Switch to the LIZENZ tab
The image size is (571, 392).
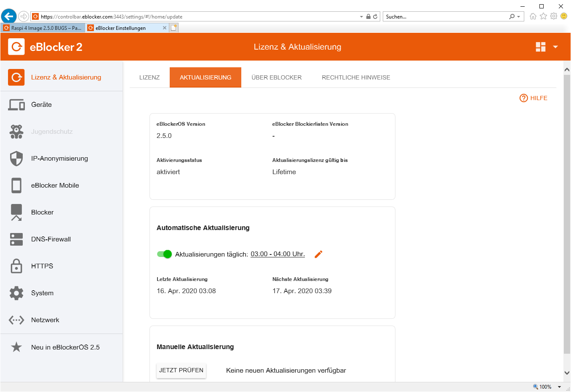pyautogui.click(x=149, y=77)
